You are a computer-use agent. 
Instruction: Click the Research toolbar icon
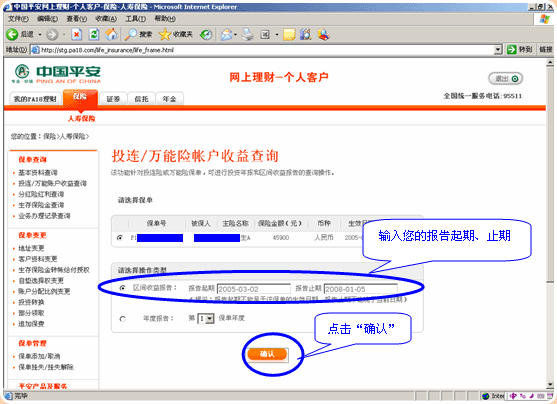click(306, 34)
